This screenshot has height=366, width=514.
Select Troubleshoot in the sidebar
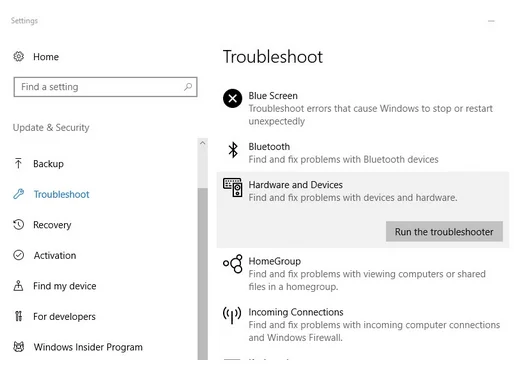(x=61, y=194)
